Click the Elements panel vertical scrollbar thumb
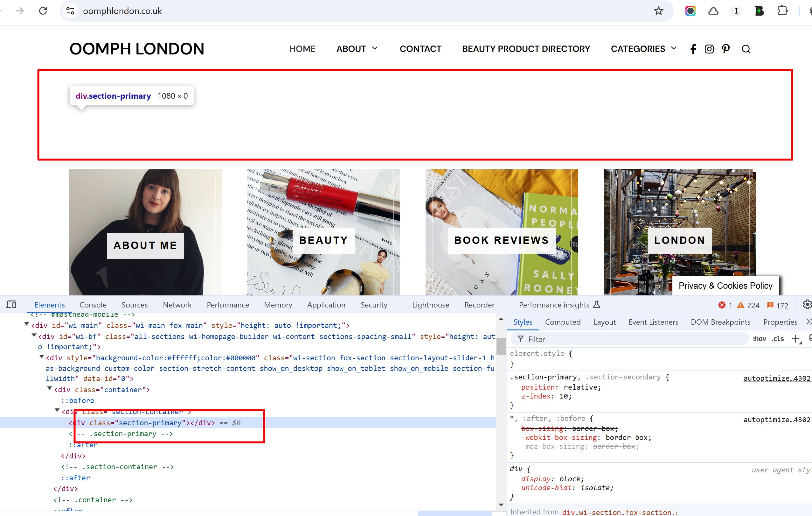Viewport: 812px width, 516px height. pos(501,346)
